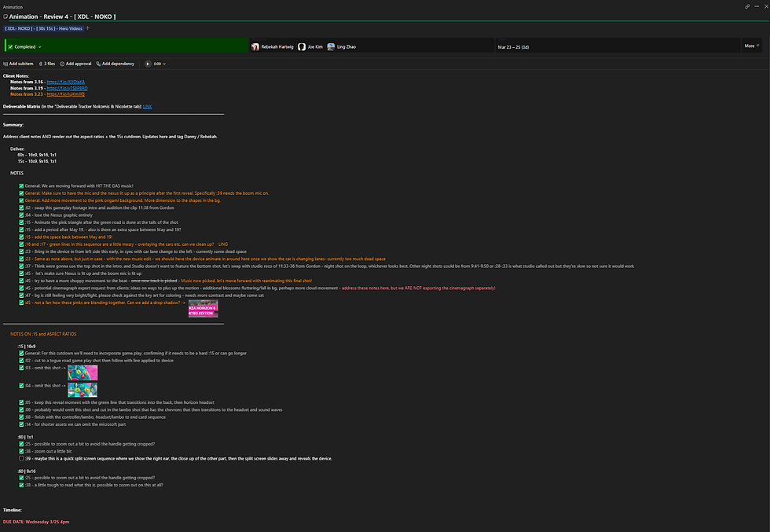This screenshot has height=532, width=770.
Task: Click the 60s - 16x9, 9x16, 1x1 line
Action: 37,155
